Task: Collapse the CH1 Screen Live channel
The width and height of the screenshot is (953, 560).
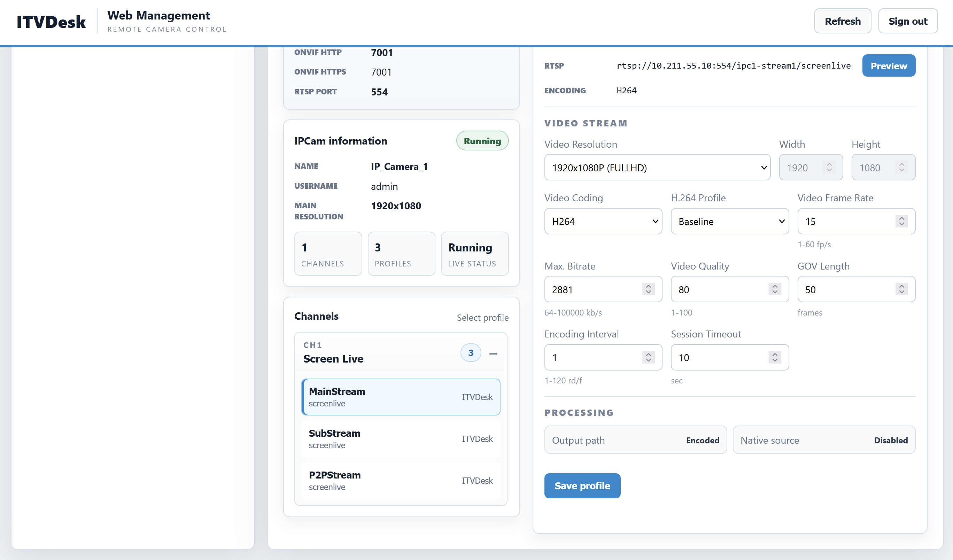Action: click(x=493, y=353)
